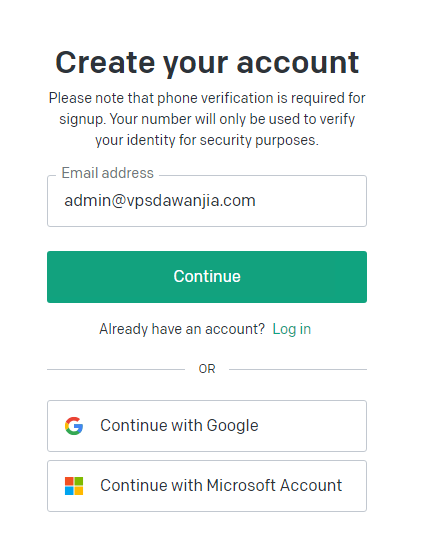This screenshot has width=423, height=538.
Task: Click the horizontal line left of OR
Action: [116, 369]
